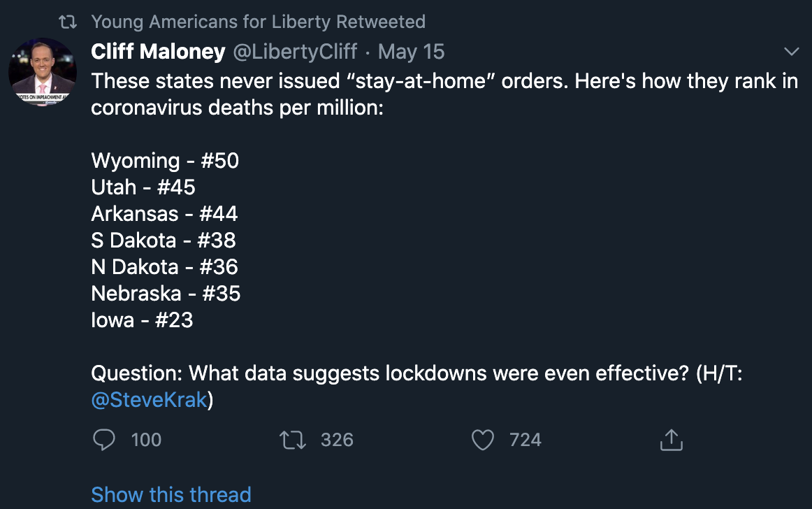Like the tweet with heart icon

483,440
